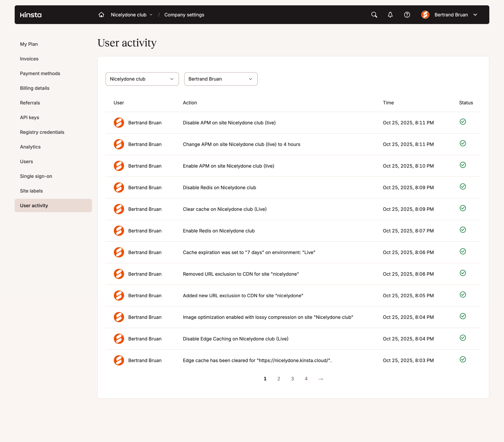
Task: Click the Action column header
Action: (190, 103)
